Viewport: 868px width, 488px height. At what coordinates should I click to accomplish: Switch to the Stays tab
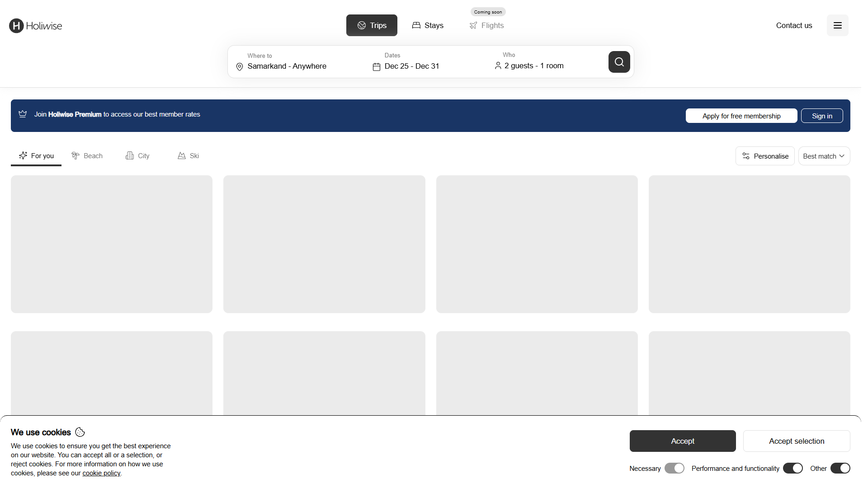click(x=428, y=25)
